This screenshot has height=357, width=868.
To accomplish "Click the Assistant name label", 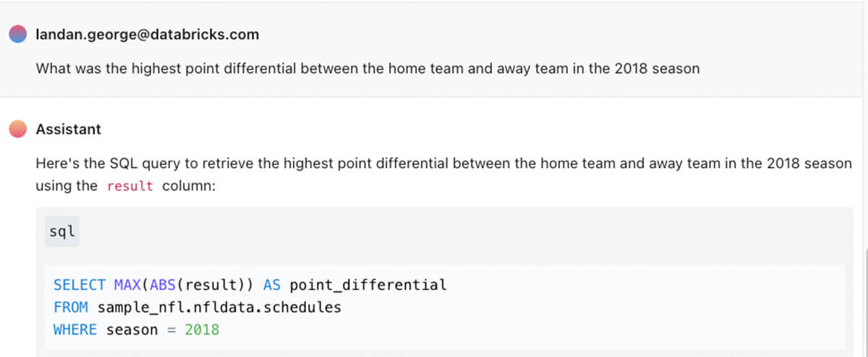I will click(69, 129).
